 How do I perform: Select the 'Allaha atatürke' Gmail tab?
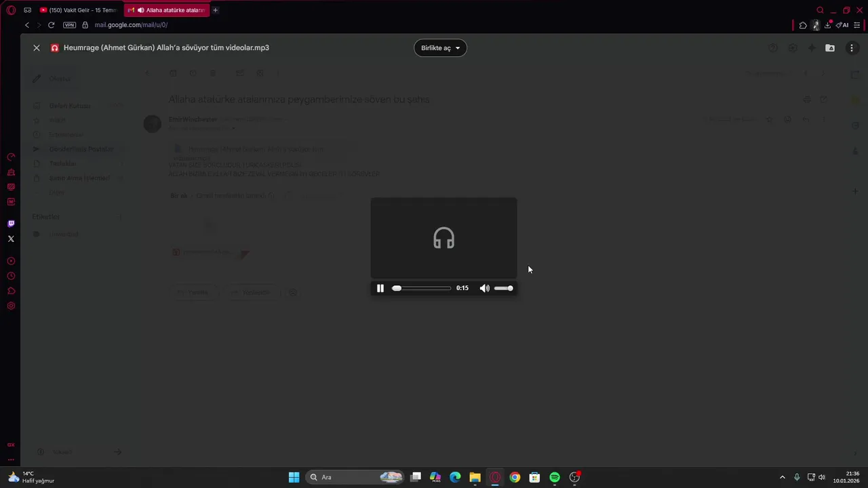[x=167, y=10]
